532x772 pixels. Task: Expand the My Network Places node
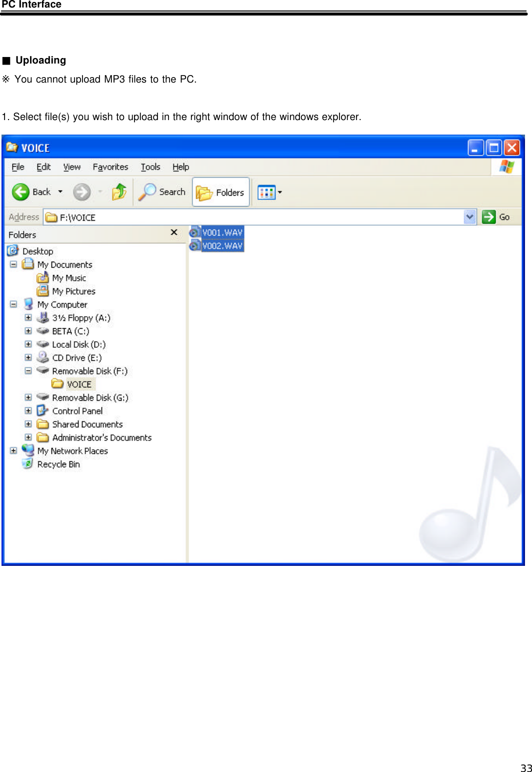(x=13, y=451)
